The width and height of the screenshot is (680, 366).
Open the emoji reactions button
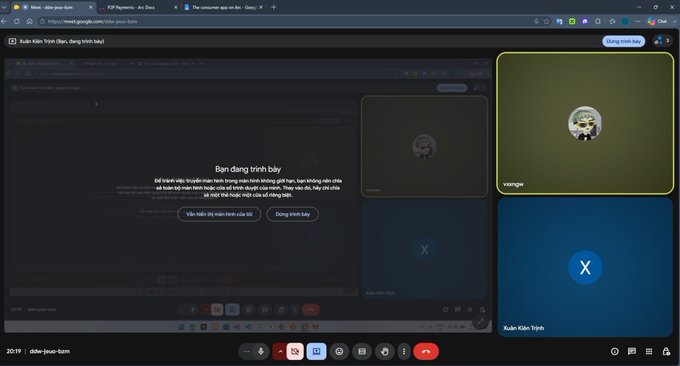[x=340, y=351]
